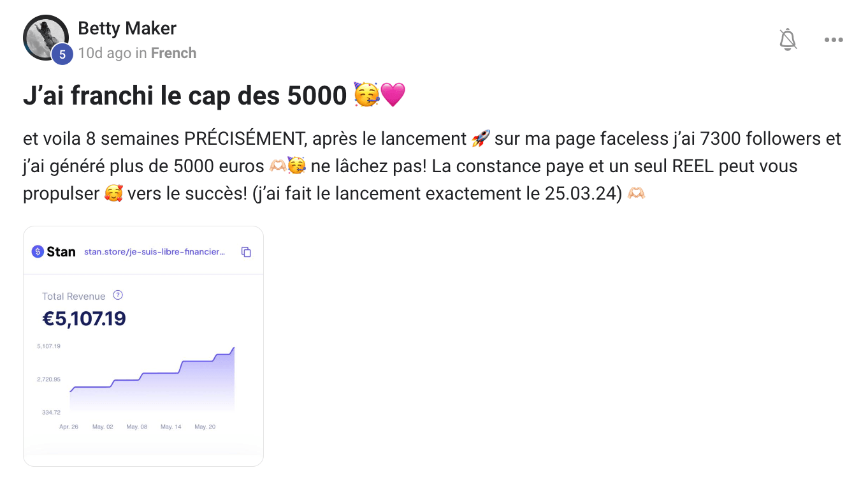Open the post title J'ai franchi le cap

(x=185, y=96)
